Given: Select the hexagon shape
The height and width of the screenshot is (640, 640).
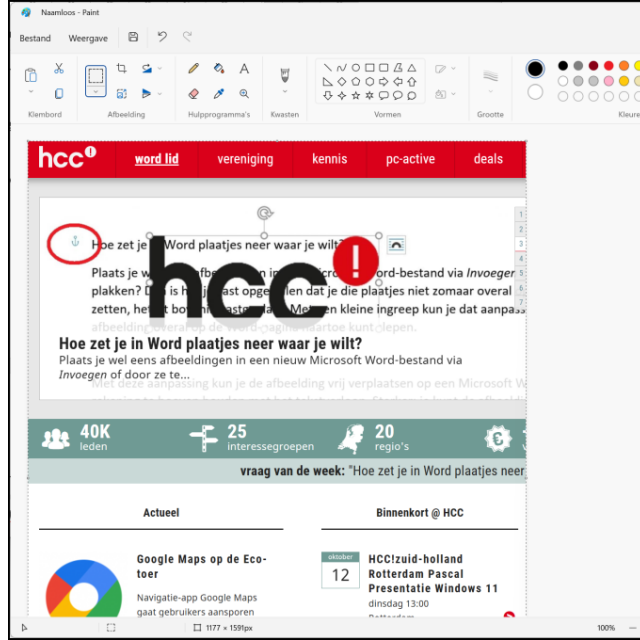Looking at the screenshot, I should (370, 82).
